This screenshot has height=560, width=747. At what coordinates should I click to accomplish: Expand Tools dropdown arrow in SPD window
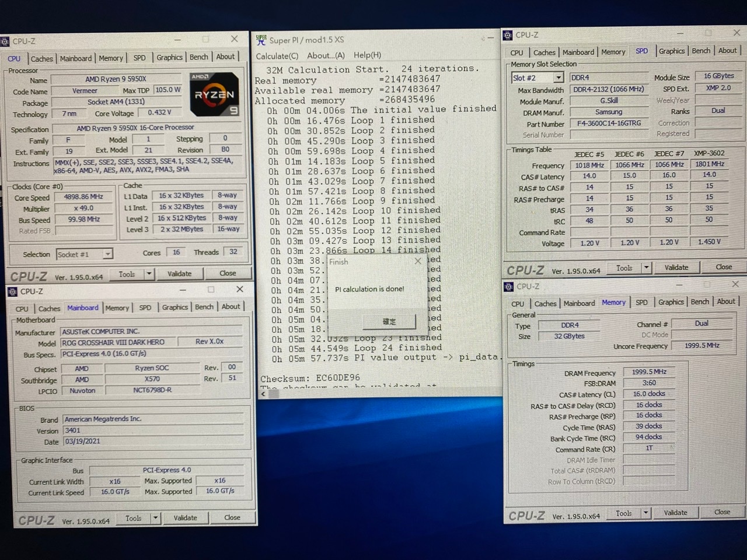[x=646, y=268]
